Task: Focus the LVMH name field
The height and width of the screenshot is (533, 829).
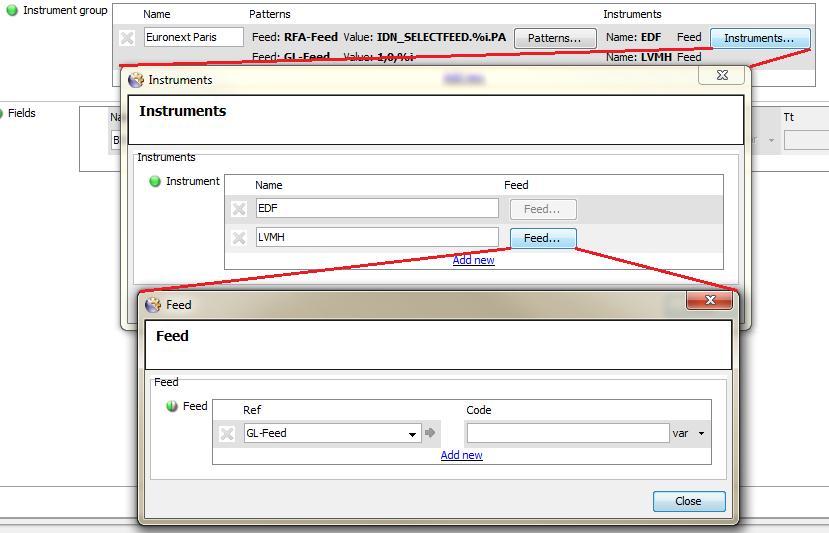Action: (376, 237)
